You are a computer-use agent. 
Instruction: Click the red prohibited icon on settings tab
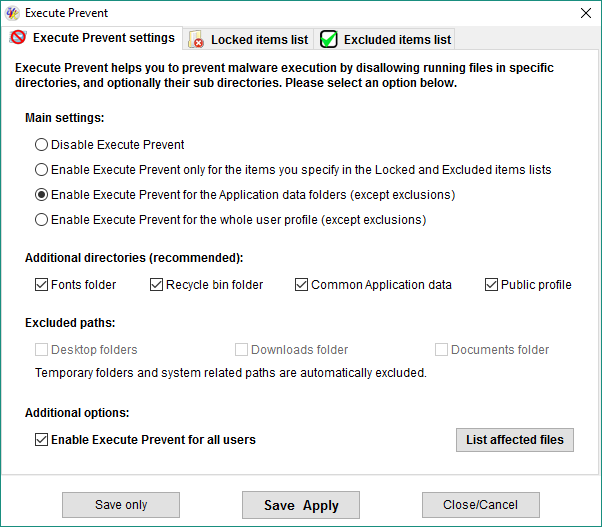coord(18,37)
